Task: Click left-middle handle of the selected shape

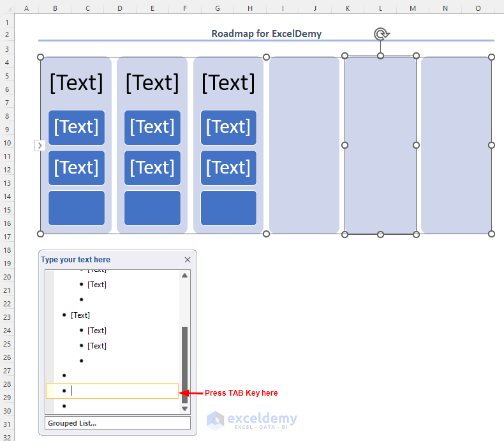Action: [345, 146]
